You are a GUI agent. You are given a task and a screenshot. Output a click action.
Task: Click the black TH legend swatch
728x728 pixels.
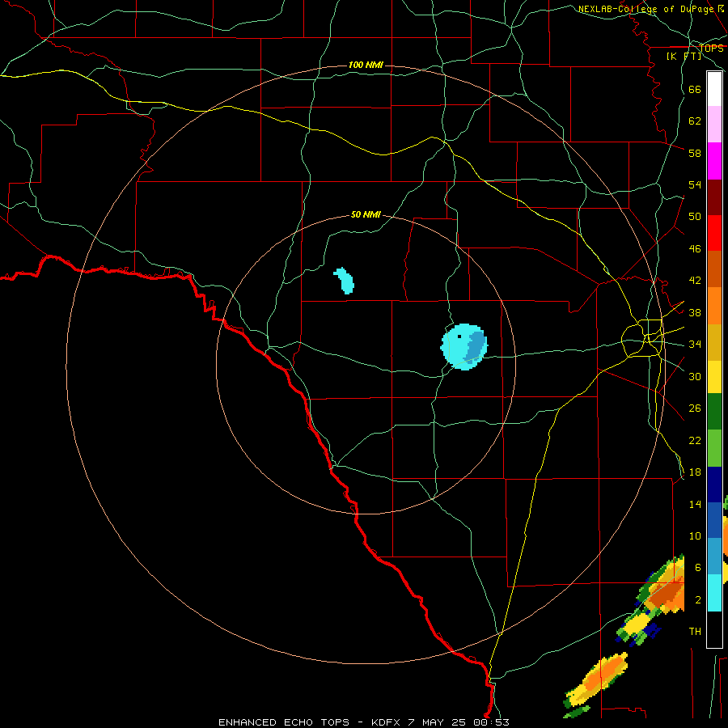714,629
